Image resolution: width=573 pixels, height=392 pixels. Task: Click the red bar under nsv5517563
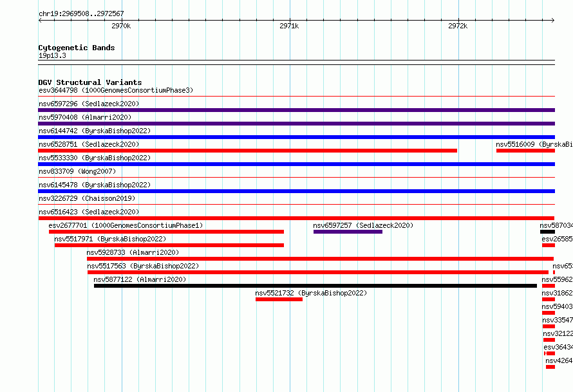pos(318,272)
